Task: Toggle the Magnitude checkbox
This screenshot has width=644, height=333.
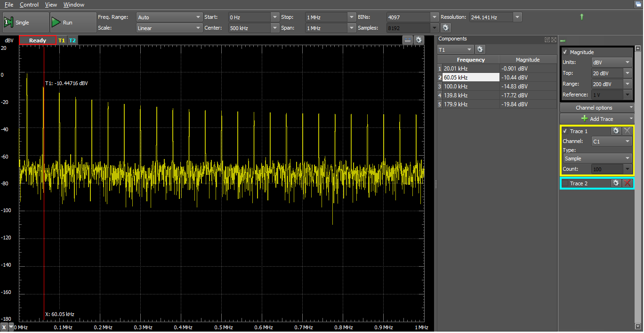Action: (x=565, y=52)
